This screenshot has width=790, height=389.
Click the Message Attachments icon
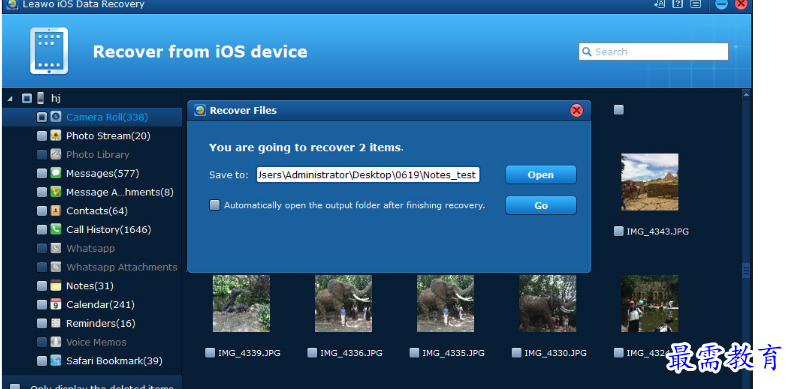tap(56, 192)
